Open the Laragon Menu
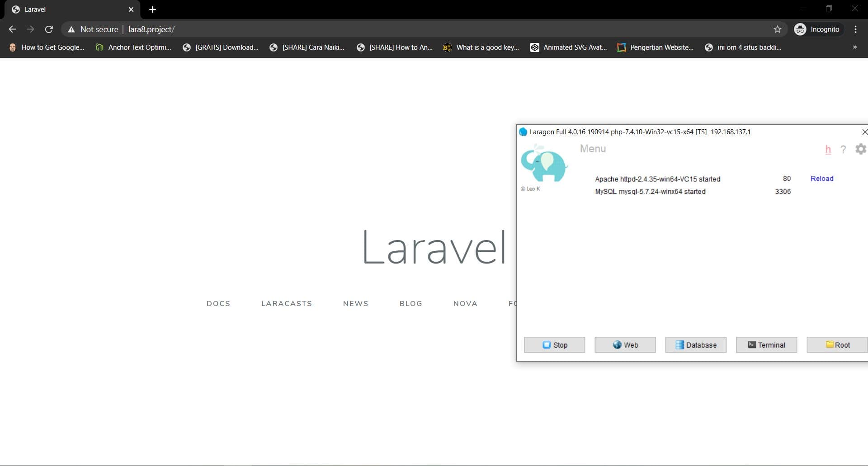The image size is (868, 466). point(593,149)
